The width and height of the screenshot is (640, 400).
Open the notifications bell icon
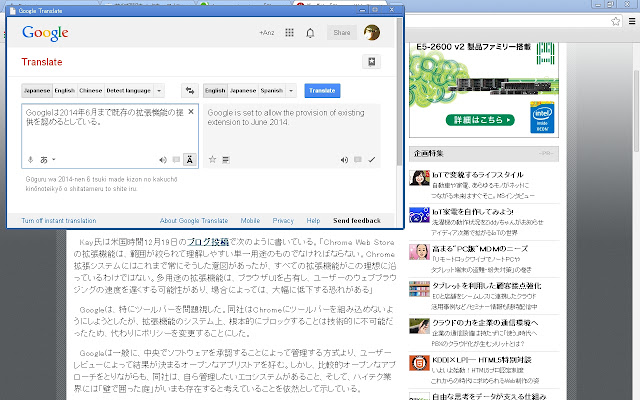(310, 33)
